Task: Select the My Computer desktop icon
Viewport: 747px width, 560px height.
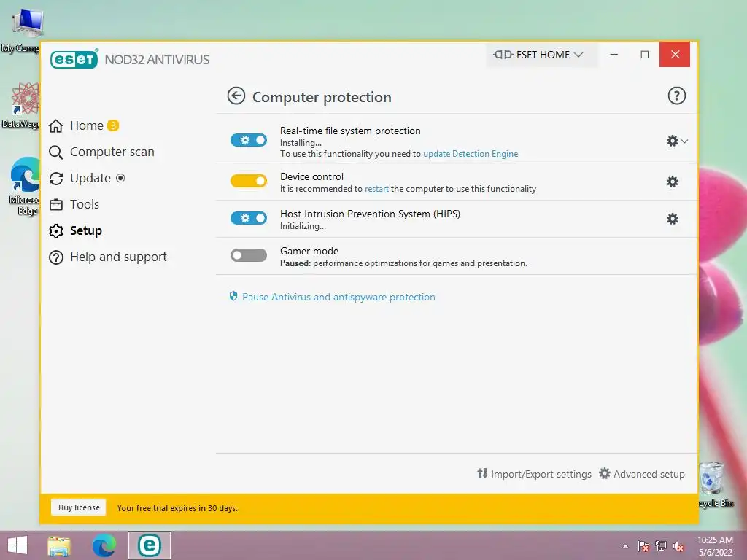Action: coord(21,31)
